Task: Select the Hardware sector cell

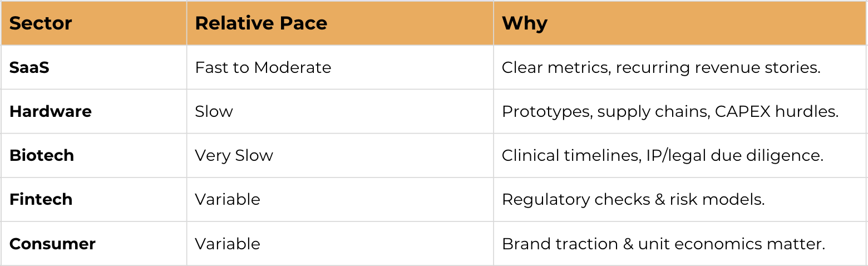Action: click(93, 111)
